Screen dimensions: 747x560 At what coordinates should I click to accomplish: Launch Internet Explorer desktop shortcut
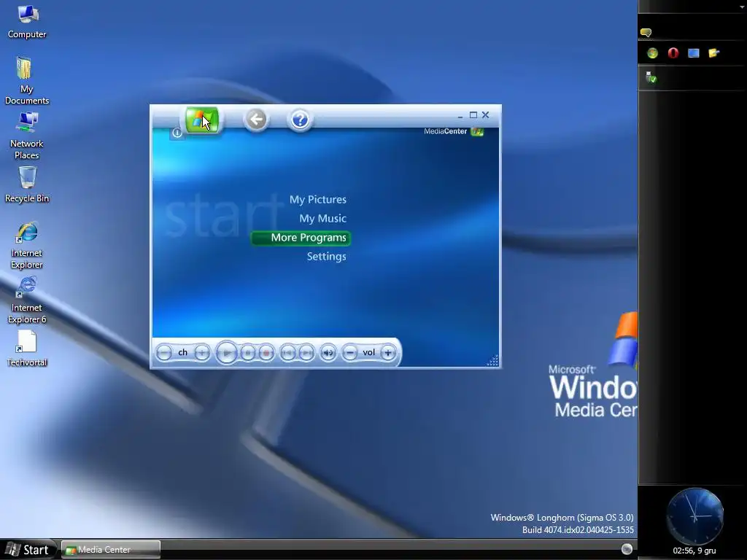coord(27,245)
